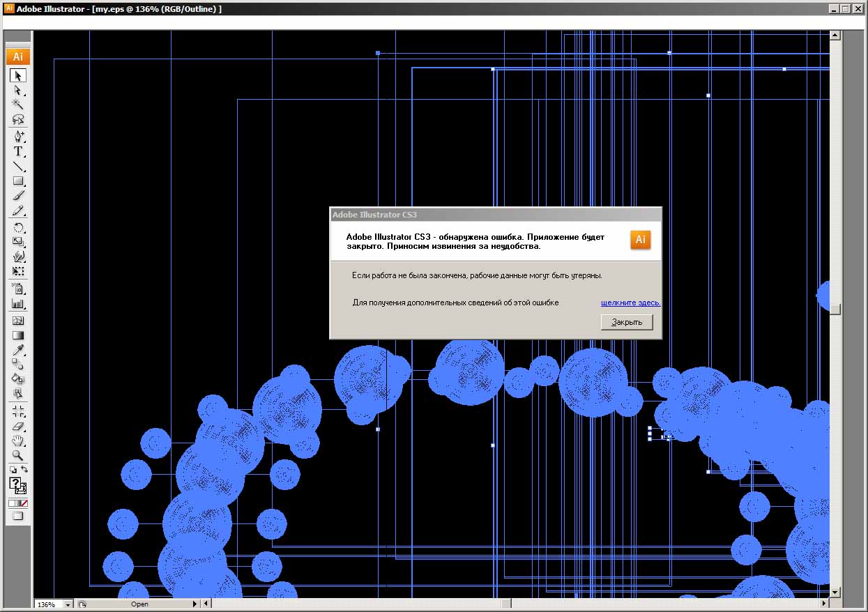Viewport: 868px width, 612px height.
Task: Pick the Hand tool
Action: coord(18,441)
